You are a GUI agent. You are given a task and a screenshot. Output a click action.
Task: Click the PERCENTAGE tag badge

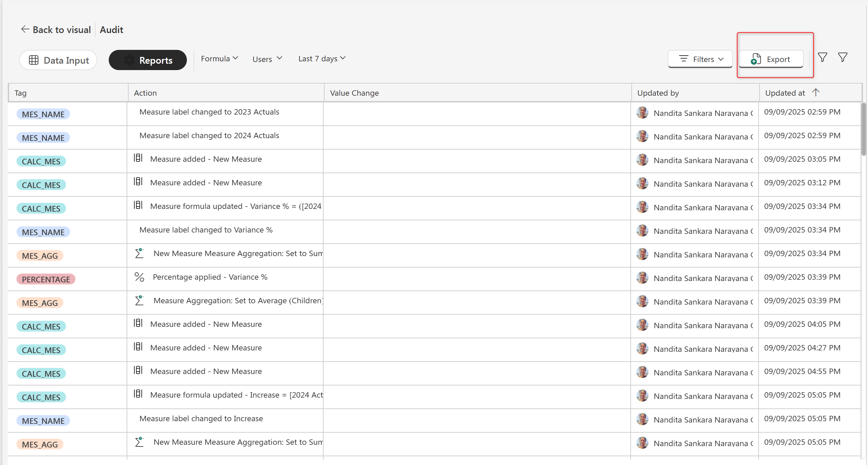point(46,279)
